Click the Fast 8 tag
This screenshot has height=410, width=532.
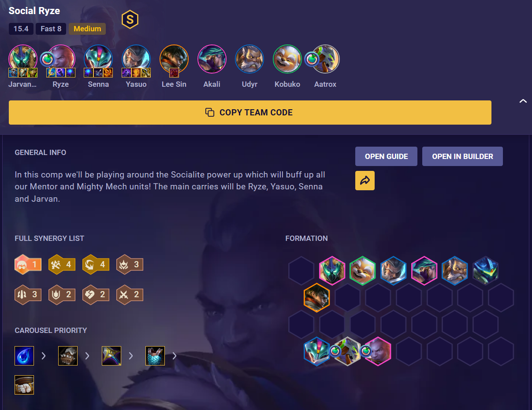click(51, 29)
